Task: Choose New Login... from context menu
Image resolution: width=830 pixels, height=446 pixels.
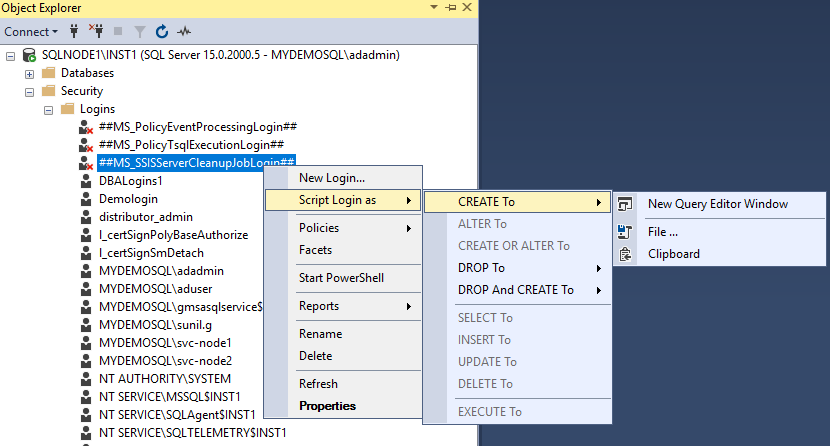Action: [343, 178]
